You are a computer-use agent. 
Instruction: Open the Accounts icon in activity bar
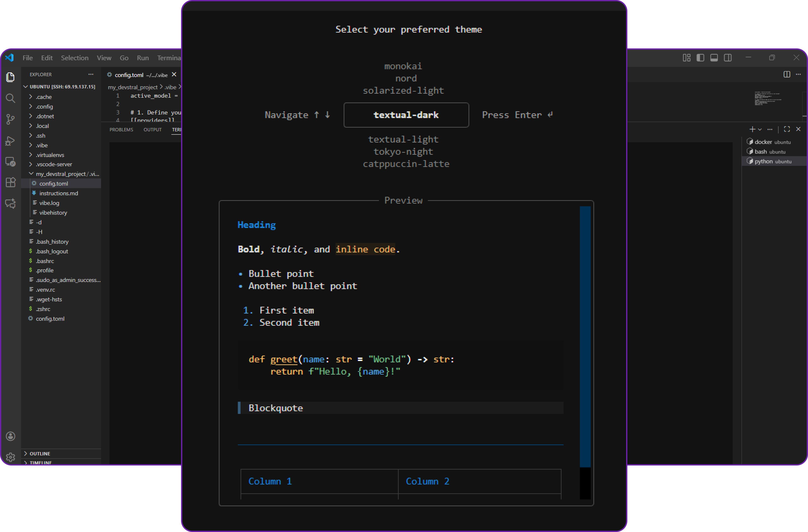pos(11,436)
